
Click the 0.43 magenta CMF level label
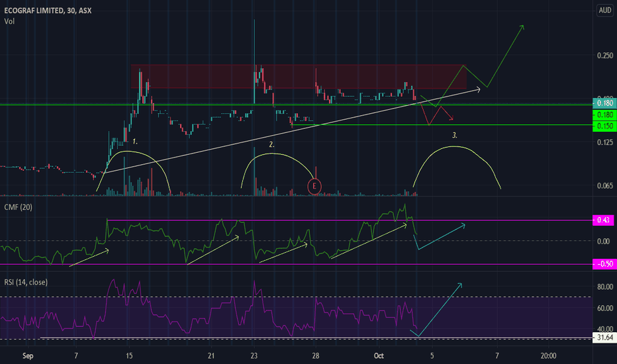(x=603, y=220)
